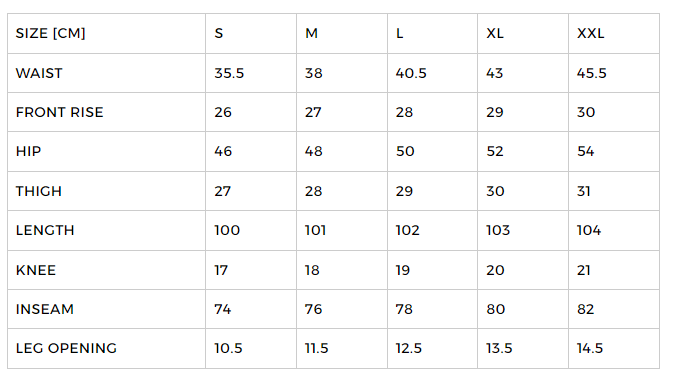The image size is (673, 378).
Task: Click the thigh value 31
Action: 584,191
